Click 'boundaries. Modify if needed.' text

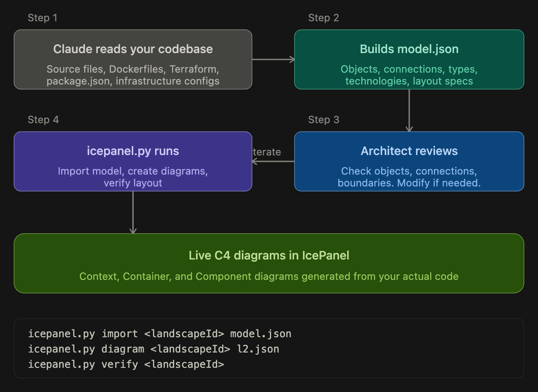409,183
